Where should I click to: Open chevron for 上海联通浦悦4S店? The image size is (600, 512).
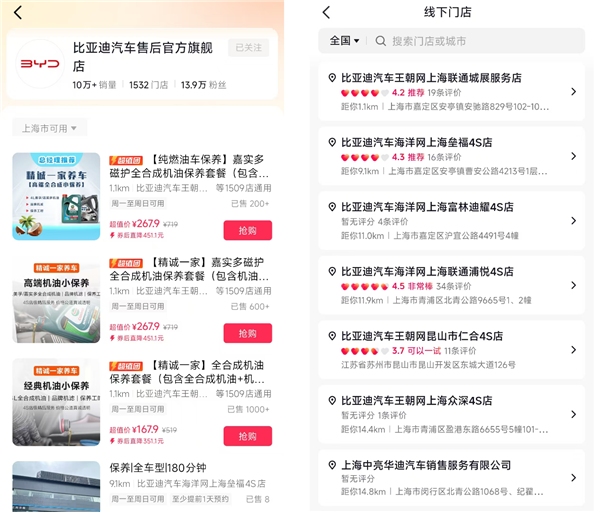click(573, 285)
